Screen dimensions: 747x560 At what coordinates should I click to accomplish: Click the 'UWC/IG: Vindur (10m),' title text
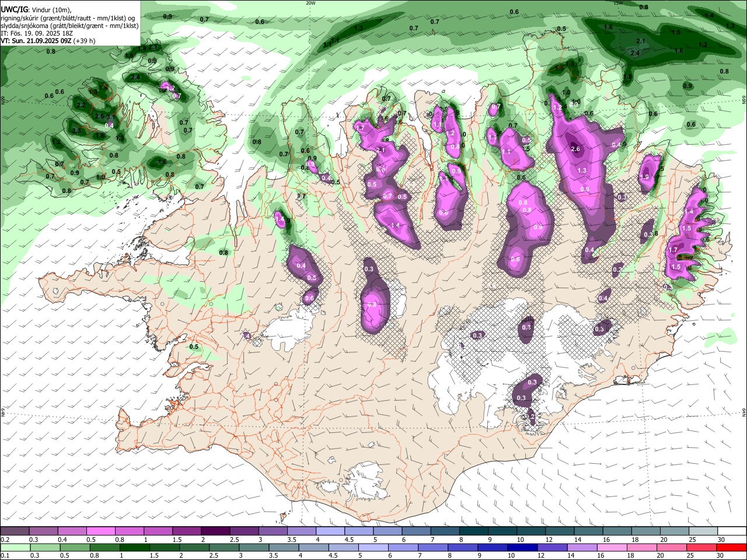36,10
